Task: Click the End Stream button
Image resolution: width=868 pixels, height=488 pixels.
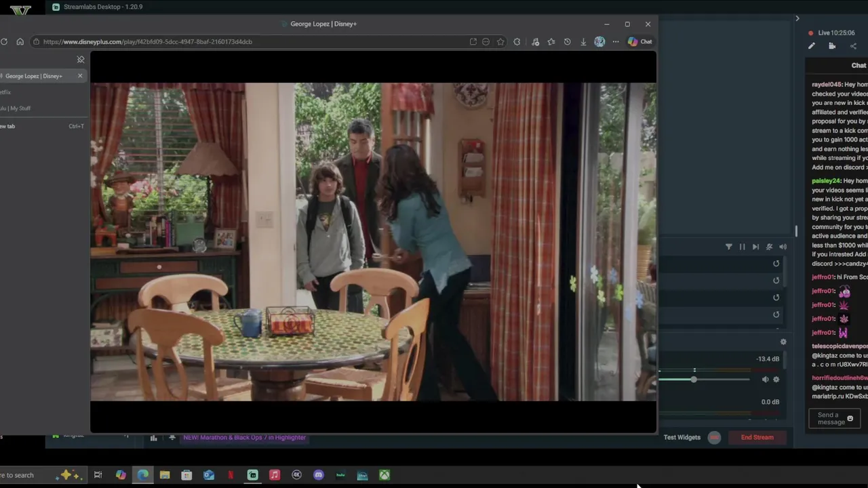Action: (757, 437)
